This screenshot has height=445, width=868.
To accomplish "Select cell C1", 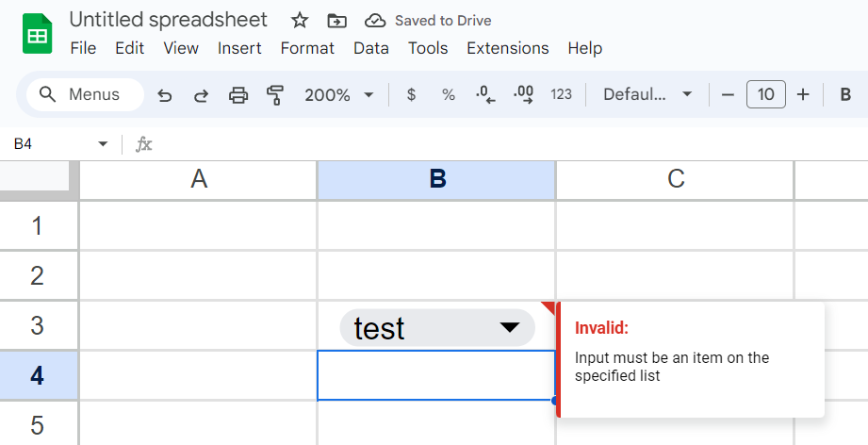I will pyautogui.click(x=675, y=226).
